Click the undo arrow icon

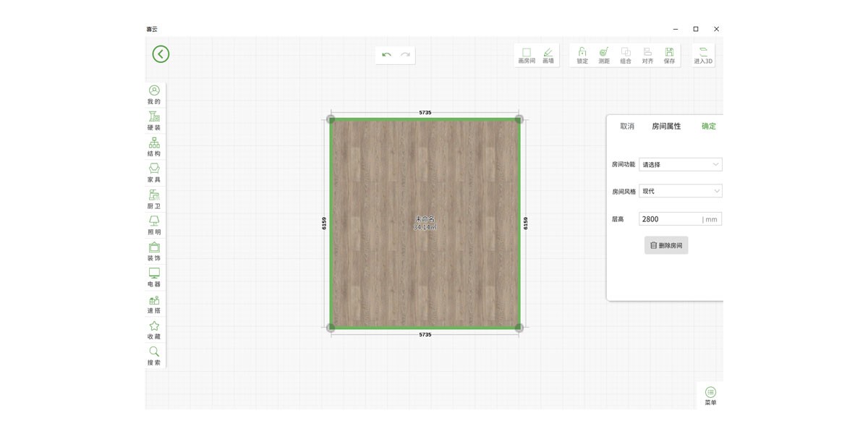386,55
